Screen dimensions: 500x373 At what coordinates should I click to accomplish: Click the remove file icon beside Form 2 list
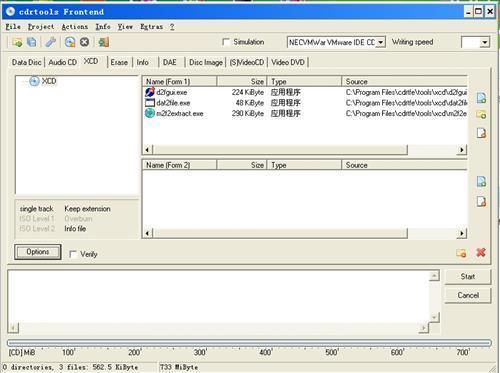481,202
